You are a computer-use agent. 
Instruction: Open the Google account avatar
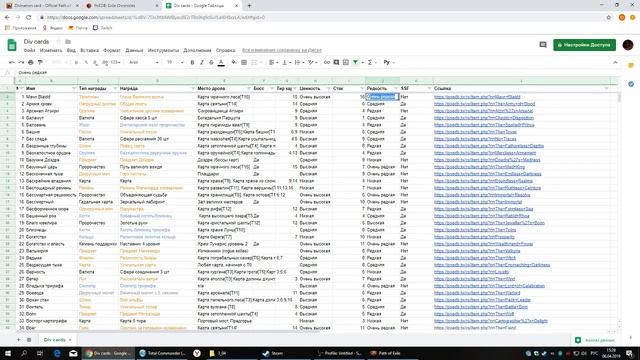pyautogui.click(x=628, y=45)
